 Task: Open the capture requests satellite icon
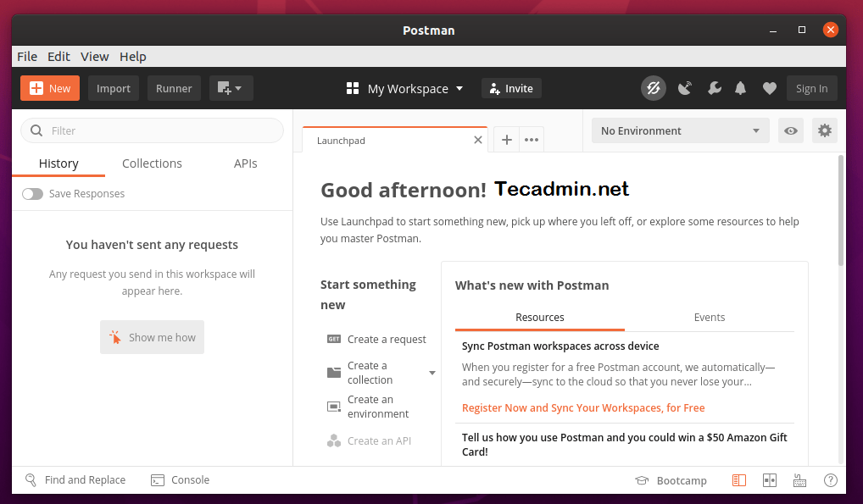pos(685,88)
